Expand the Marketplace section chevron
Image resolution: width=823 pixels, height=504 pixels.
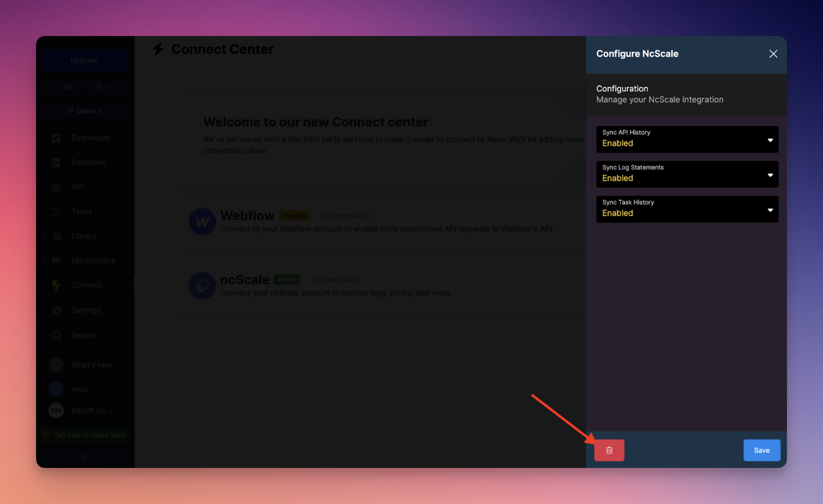pyautogui.click(x=44, y=261)
